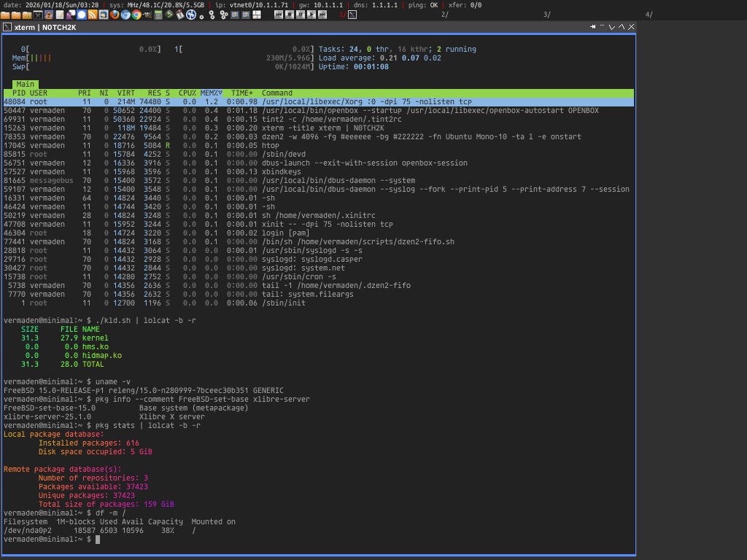
Task: Click the Command column header in htop
Action: (276, 93)
